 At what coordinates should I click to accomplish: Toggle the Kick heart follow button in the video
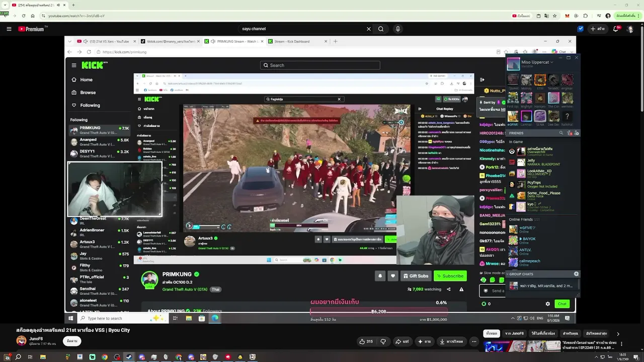[393, 276]
